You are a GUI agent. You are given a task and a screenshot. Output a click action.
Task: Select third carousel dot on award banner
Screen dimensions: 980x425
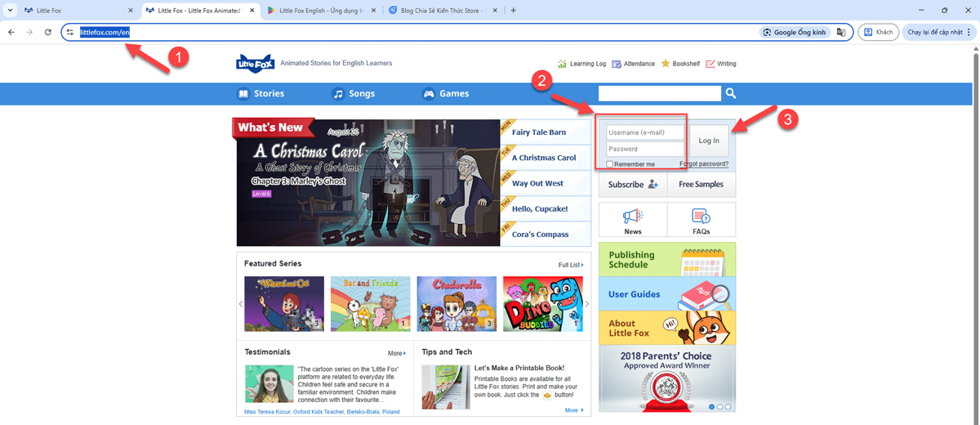728,406
